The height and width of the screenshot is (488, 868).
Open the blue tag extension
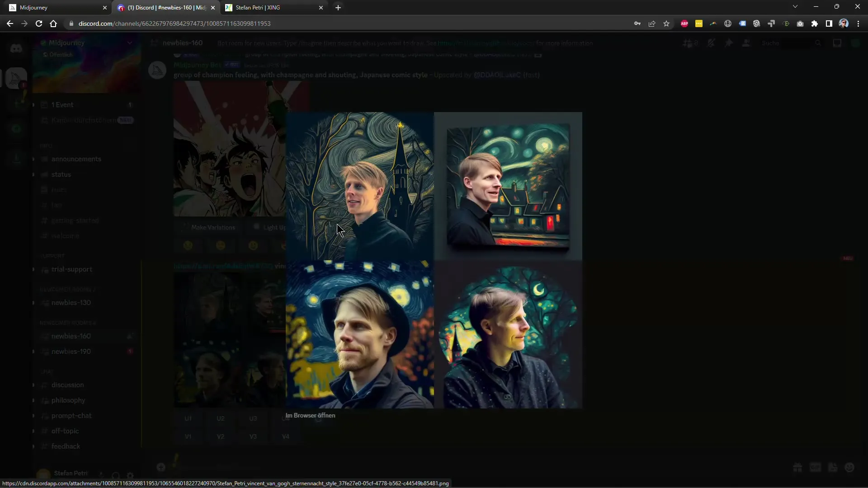point(742,23)
